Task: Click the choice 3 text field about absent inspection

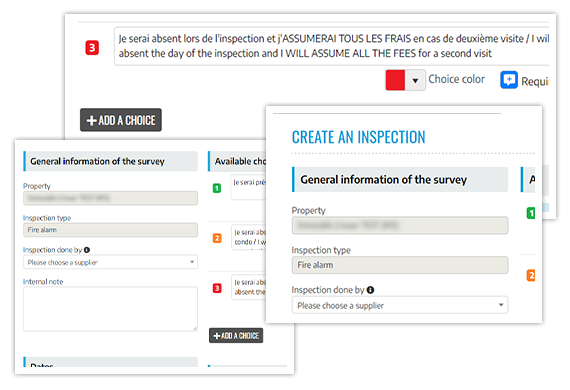Action: pyautogui.click(x=332, y=46)
